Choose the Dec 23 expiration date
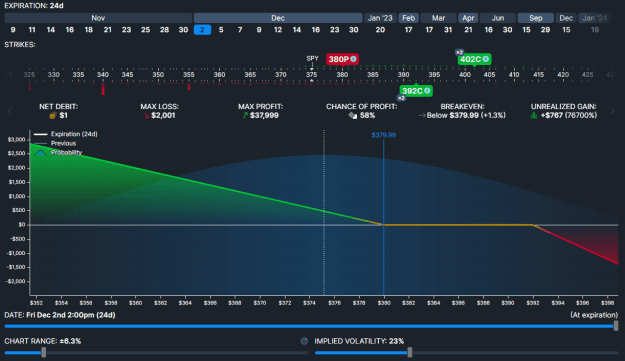The image size is (625, 361). click(x=334, y=30)
